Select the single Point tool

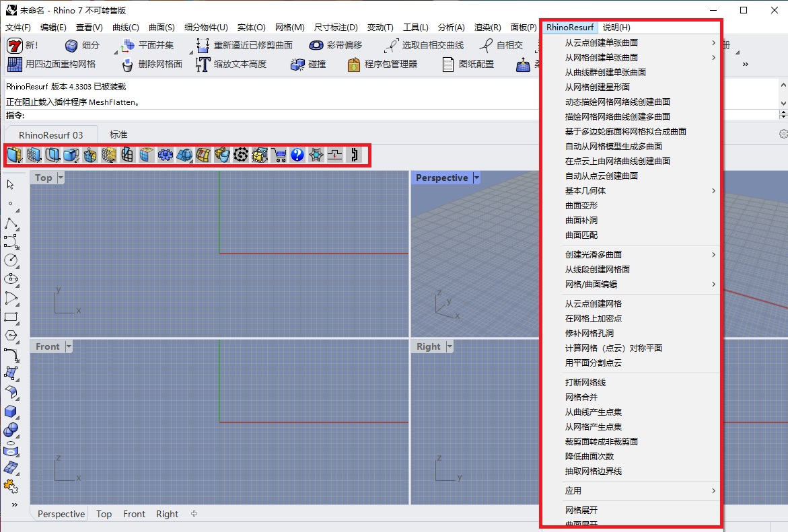tap(11, 204)
